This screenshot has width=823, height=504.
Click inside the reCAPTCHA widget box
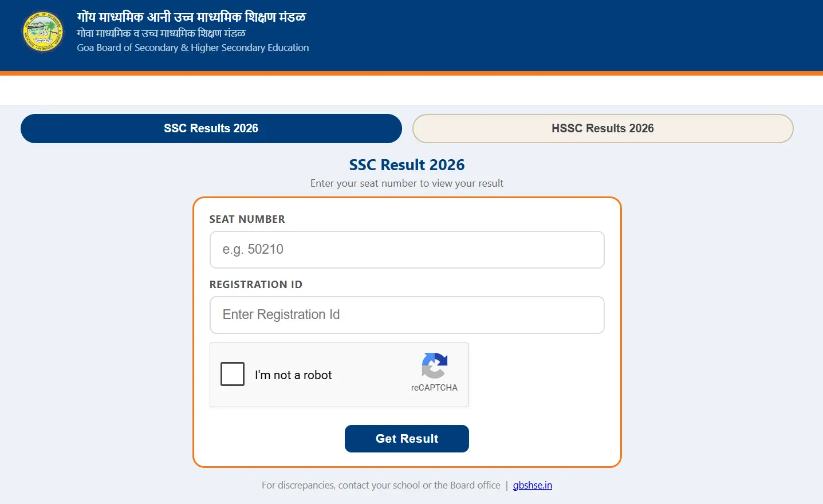339,375
